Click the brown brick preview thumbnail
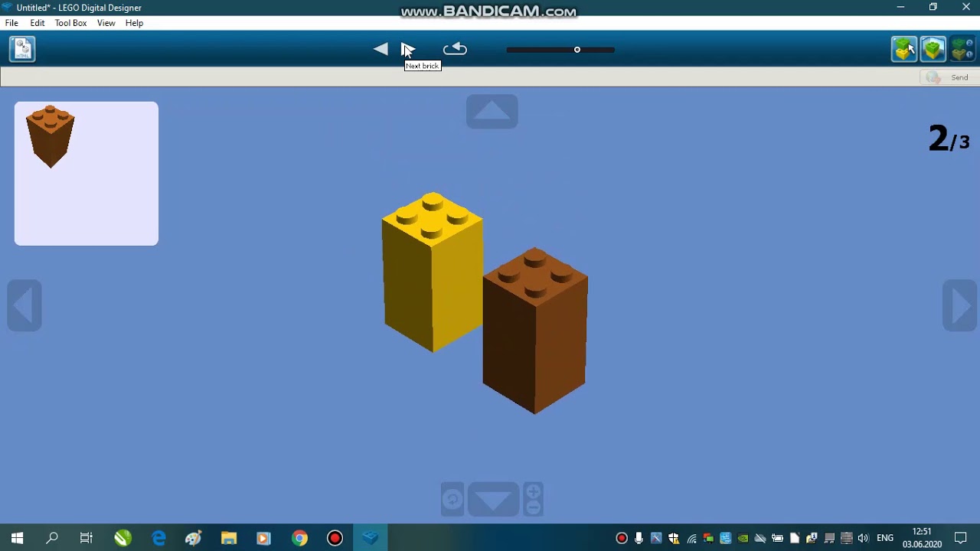Screen dimensions: 980x551 51,137
